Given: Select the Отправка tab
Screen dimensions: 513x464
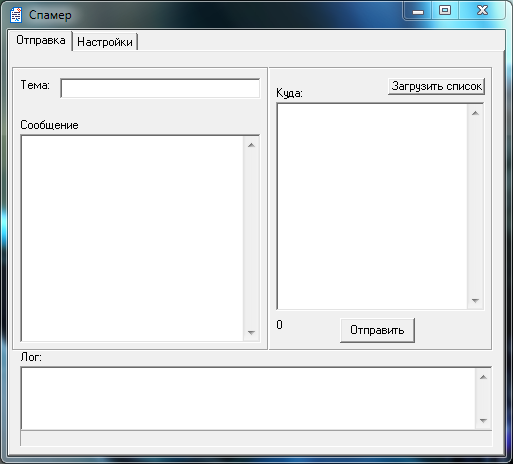Looking at the screenshot, I should pos(40,40).
